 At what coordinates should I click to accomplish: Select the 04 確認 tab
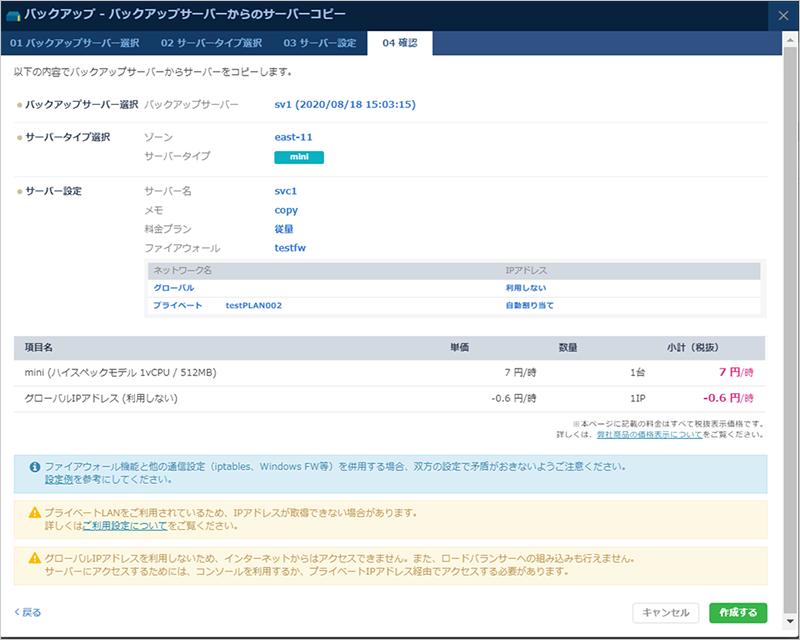point(399,43)
